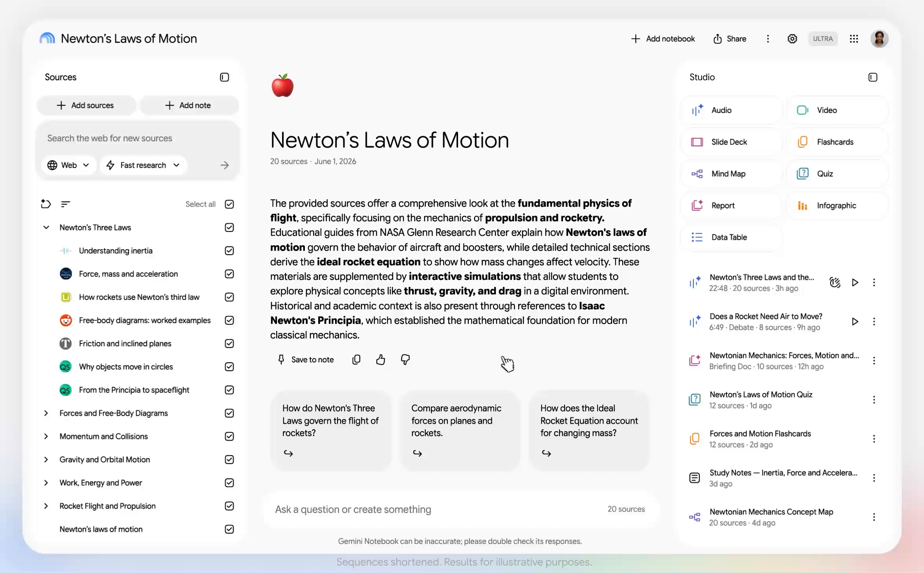The image size is (924, 573).
Task: Click the user profile avatar
Action: 879,39
